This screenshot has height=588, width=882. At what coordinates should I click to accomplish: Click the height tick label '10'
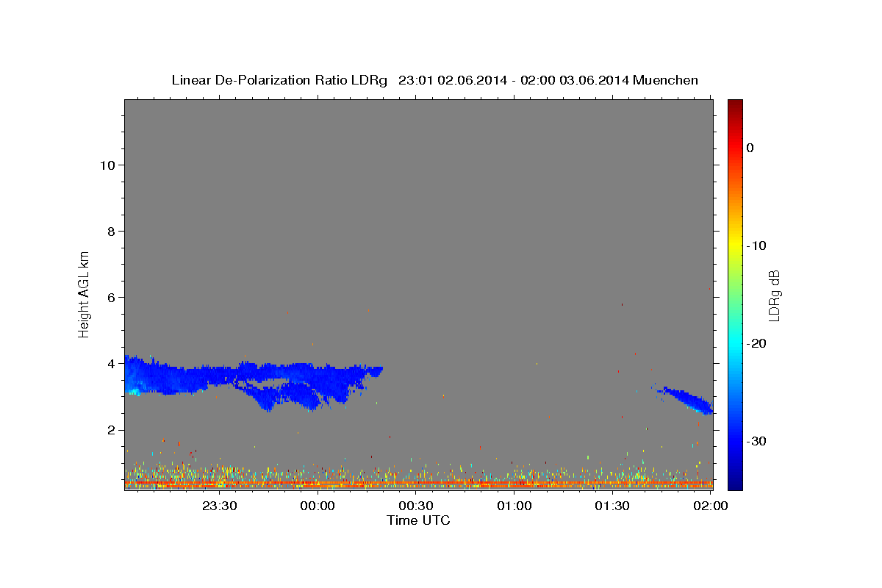click(x=107, y=165)
